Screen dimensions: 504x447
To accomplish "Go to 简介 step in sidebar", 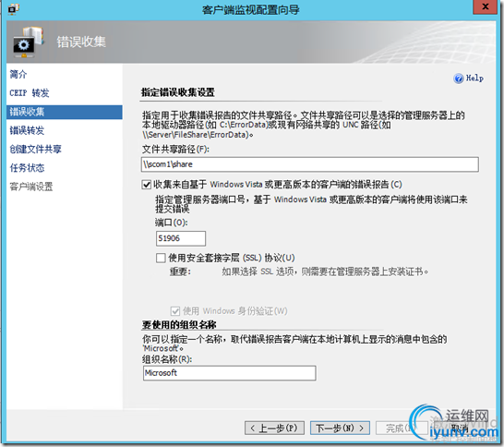I will point(18,74).
